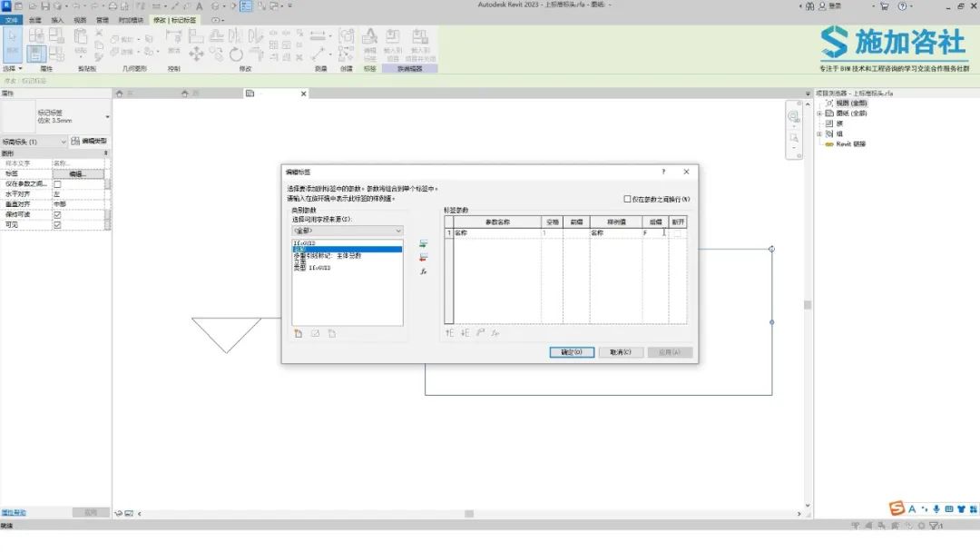Click the Move tool in ribbon
Image resolution: width=980 pixels, height=552 pixels.
tap(196, 54)
